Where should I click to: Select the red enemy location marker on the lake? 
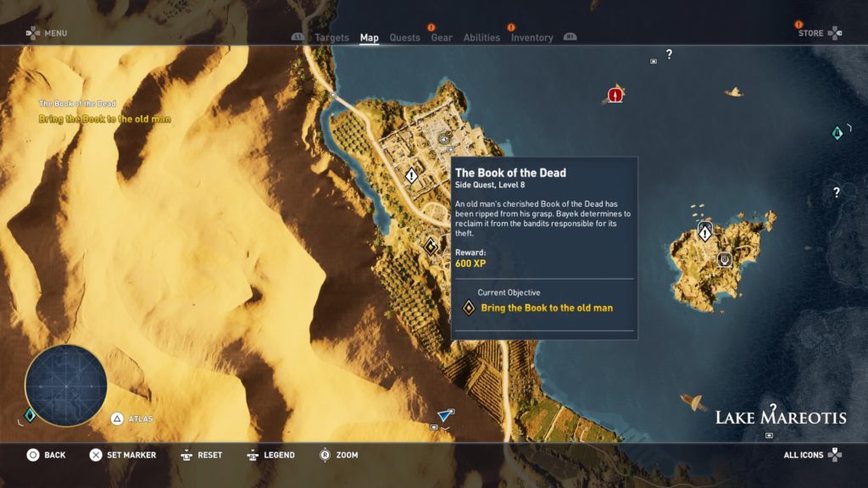coord(615,95)
